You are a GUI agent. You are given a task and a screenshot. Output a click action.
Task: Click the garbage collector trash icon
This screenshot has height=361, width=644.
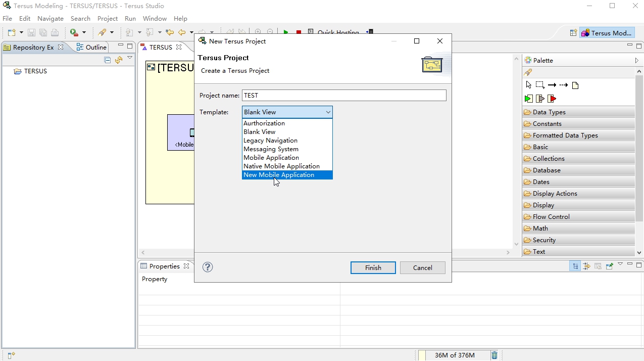click(x=494, y=355)
